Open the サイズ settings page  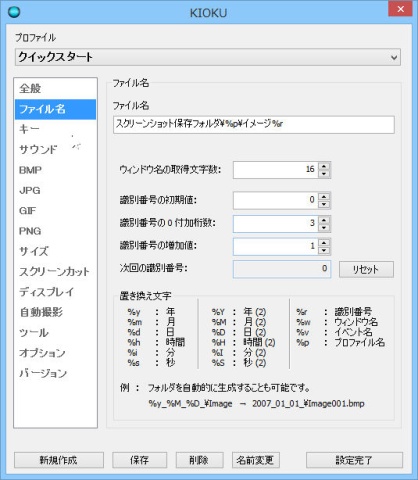click(55, 251)
